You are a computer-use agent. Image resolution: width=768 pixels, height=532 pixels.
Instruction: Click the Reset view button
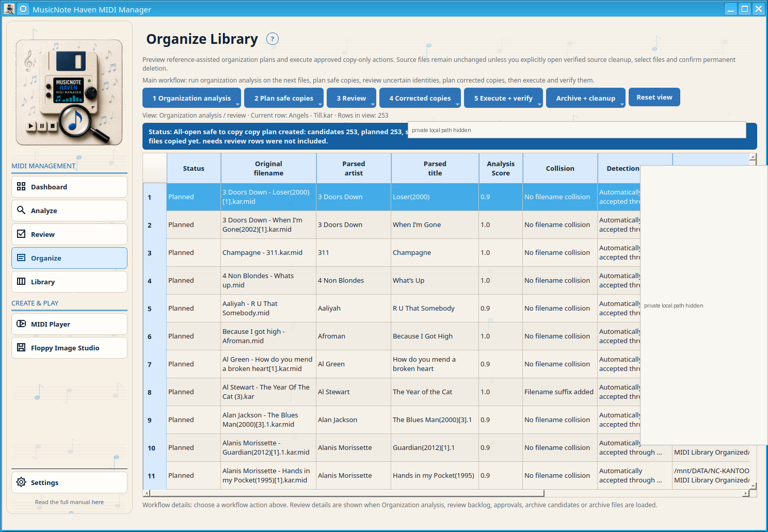click(654, 97)
